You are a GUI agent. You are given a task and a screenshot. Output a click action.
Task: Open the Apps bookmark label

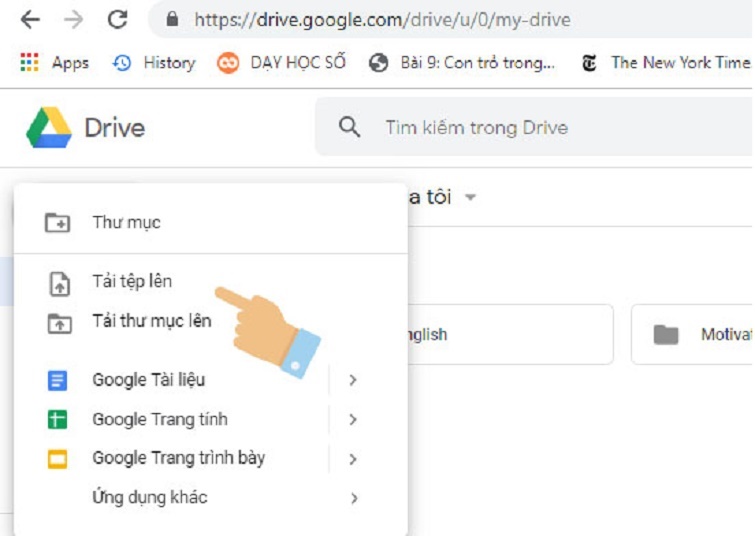coord(70,63)
